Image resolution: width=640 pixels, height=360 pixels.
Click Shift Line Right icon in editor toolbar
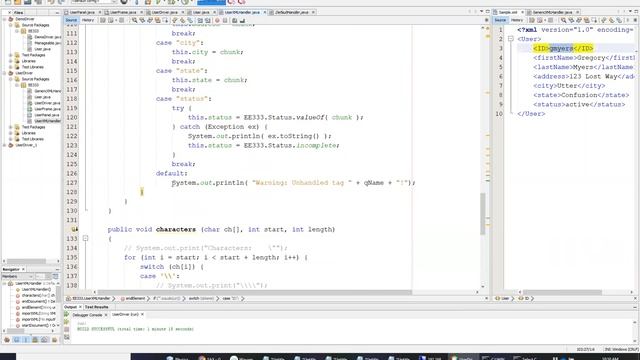(208, 20)
